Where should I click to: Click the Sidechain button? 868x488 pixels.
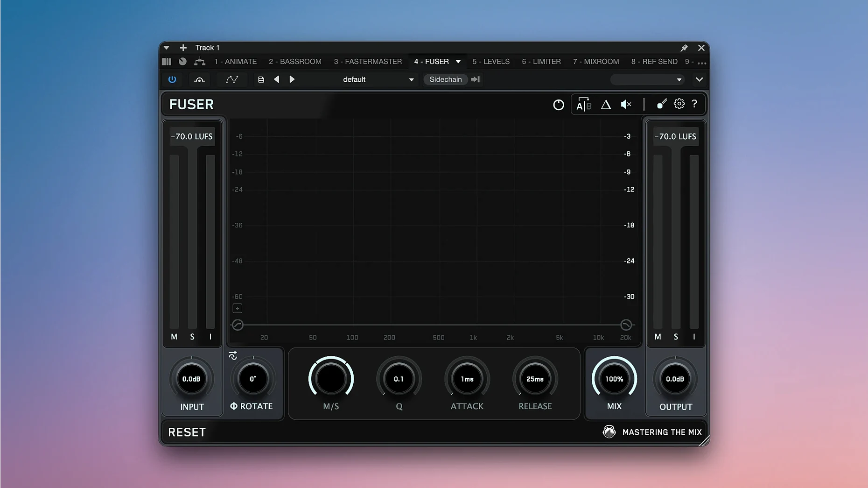(446, 79)
